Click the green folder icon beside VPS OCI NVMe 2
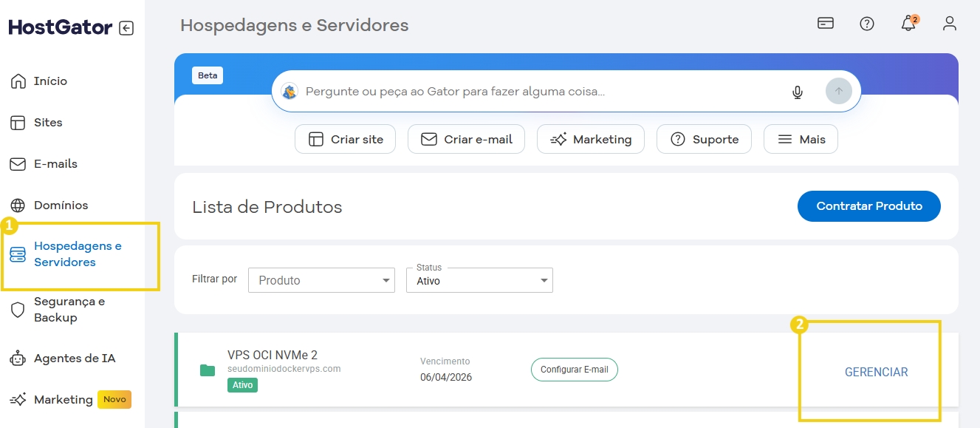This screenshot has height=428, width=980. pos(208,370)
